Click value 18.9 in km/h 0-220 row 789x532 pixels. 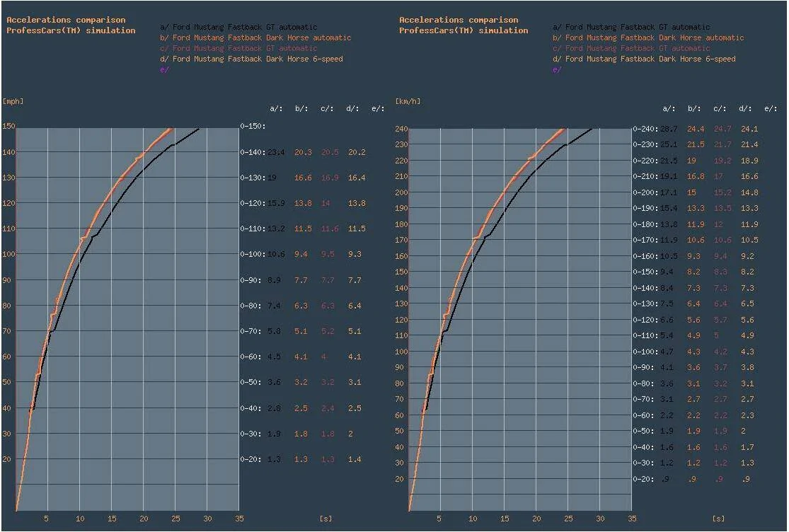point(749,161)
